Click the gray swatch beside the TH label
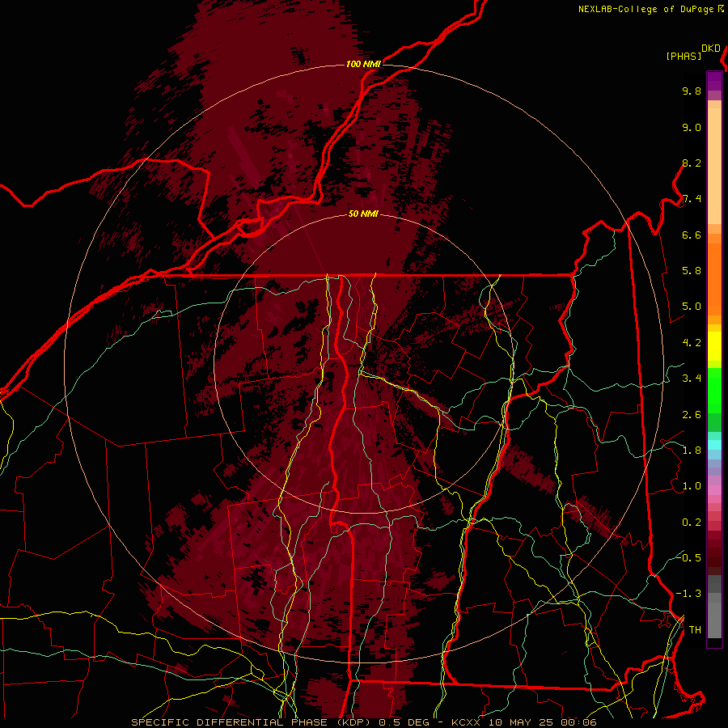The width and height of the screenshot is (728, 728). (x=714, y=622)
